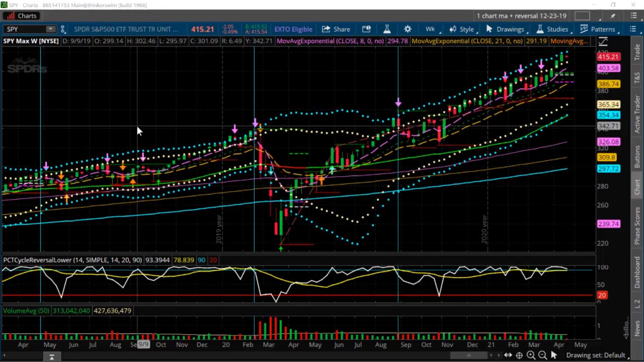
Task: Open the Charts tab
Action: (x=22, y=16)
